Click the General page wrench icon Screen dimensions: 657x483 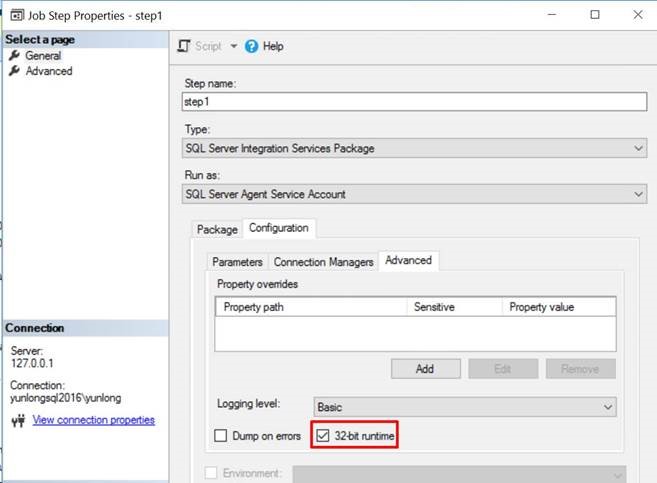14,56
